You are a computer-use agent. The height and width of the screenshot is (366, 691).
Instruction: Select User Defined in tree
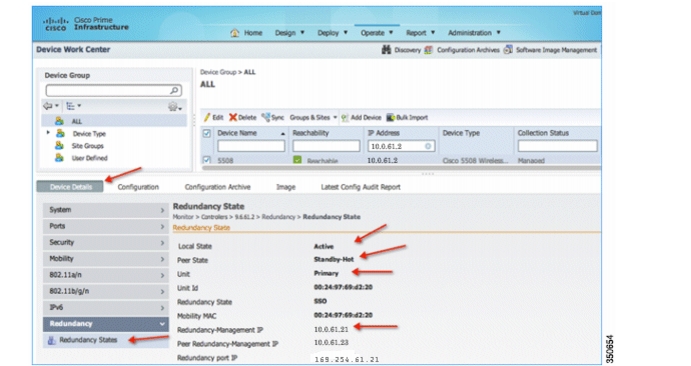(89, 158)
